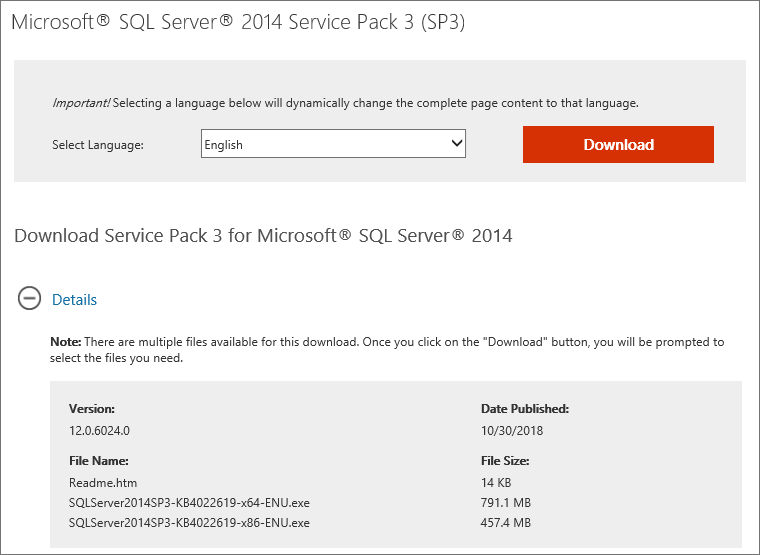Click the Details link text

coord(74,299)
